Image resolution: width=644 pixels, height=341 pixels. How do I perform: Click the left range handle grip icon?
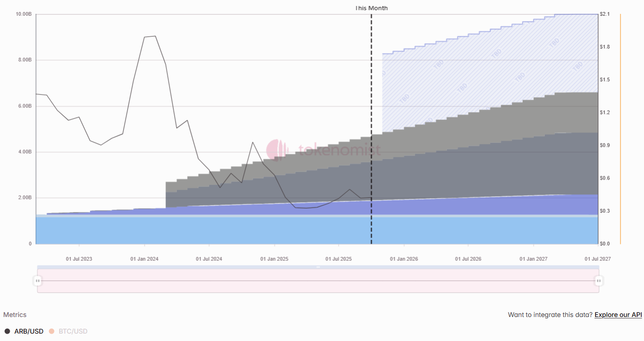(x=37, y=280)
